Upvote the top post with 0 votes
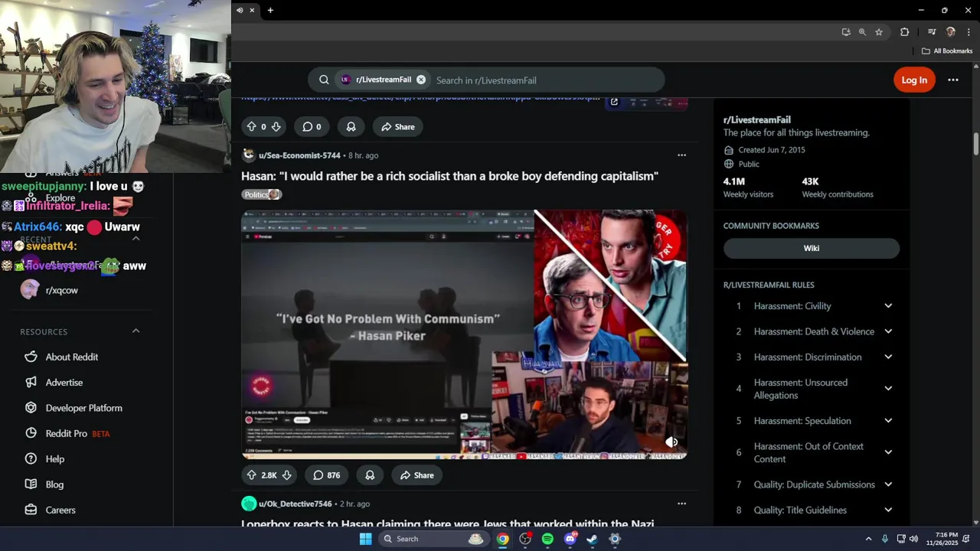980x551 pixels. 251,127
